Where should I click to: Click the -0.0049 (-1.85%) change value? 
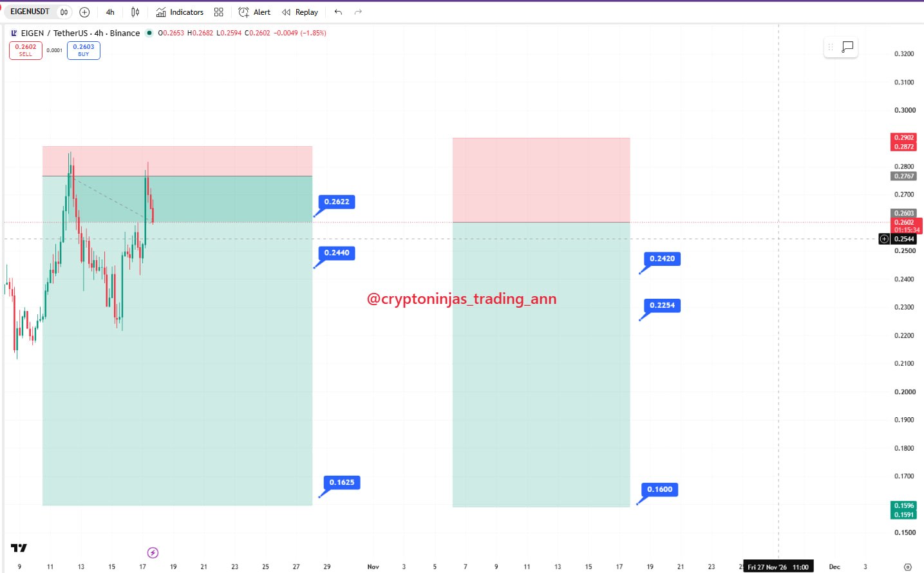pyautogui.click(x=300, y=33)
